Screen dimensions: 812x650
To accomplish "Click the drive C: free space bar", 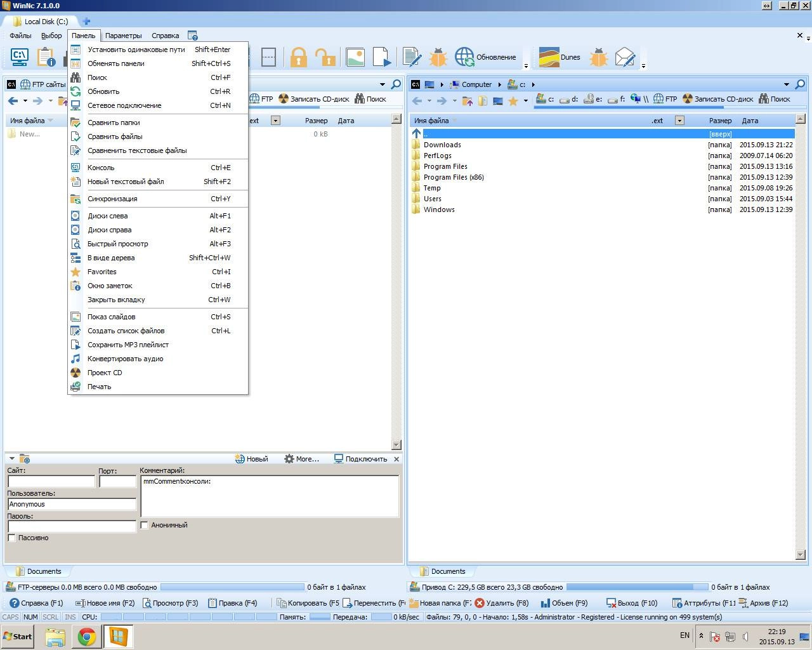I will click(x=637, y=587).
